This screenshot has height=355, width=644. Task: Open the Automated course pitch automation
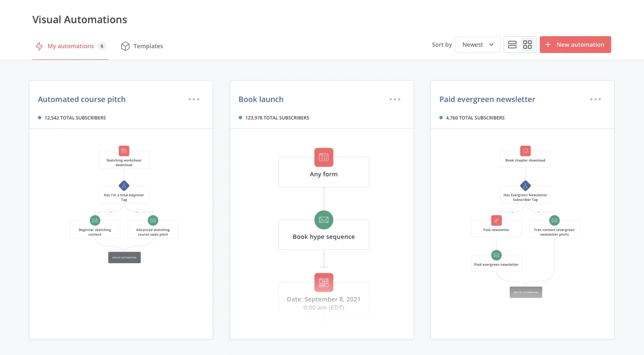[82, 99]
